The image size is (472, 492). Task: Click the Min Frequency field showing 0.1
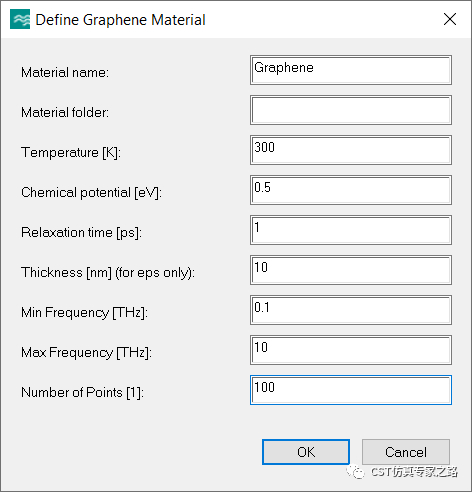[351, 310]
